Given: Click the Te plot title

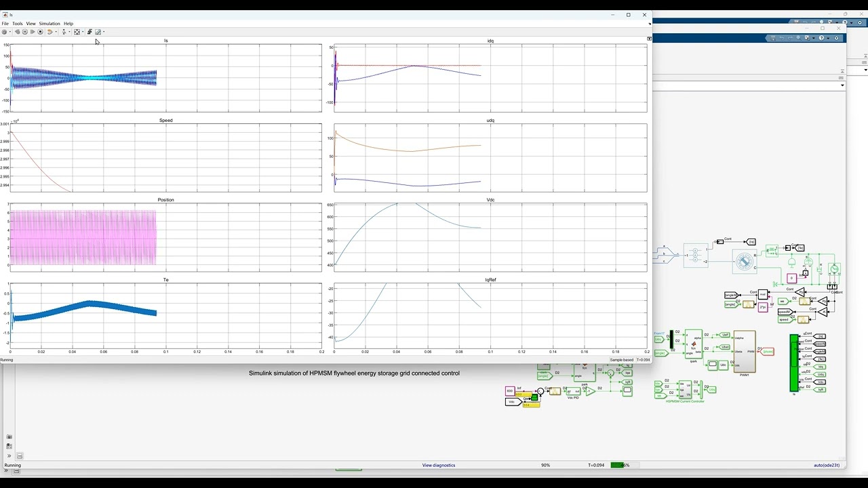Looking at the screenshot, I should point(166,280).
